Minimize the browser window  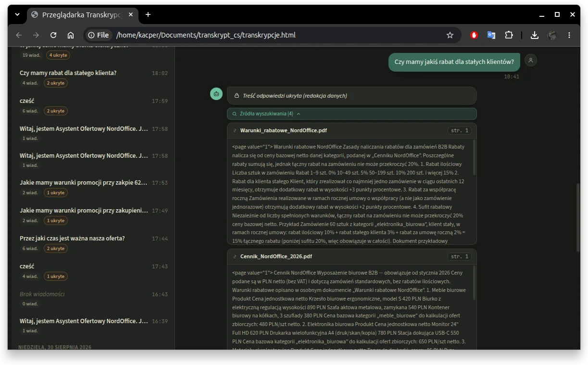tap(542, 14)
